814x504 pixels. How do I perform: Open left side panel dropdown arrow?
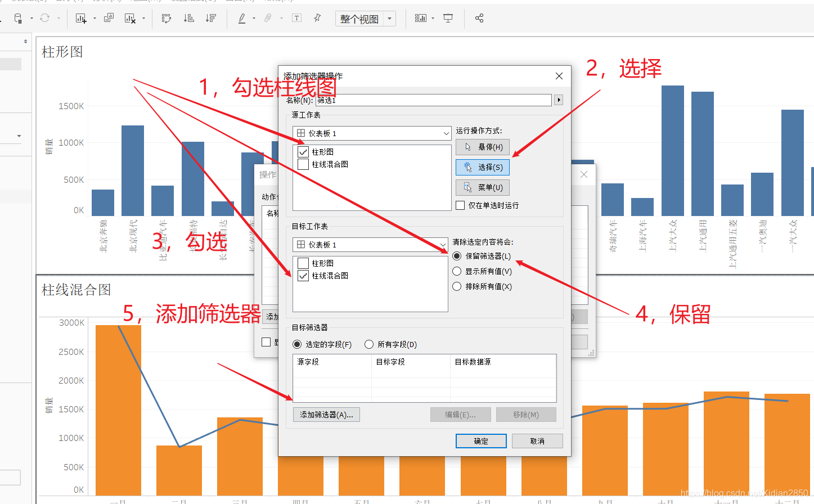[x=19, y=136]
